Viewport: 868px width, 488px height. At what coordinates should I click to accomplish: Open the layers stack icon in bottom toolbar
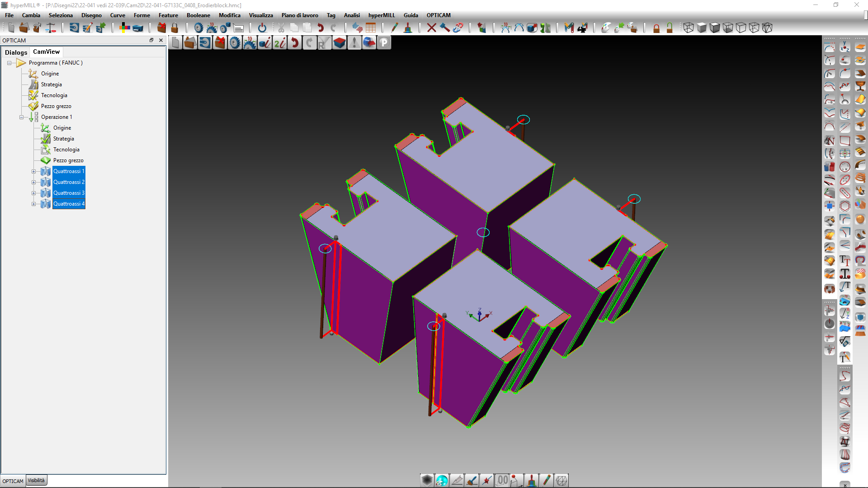click(x=427, y=480)
